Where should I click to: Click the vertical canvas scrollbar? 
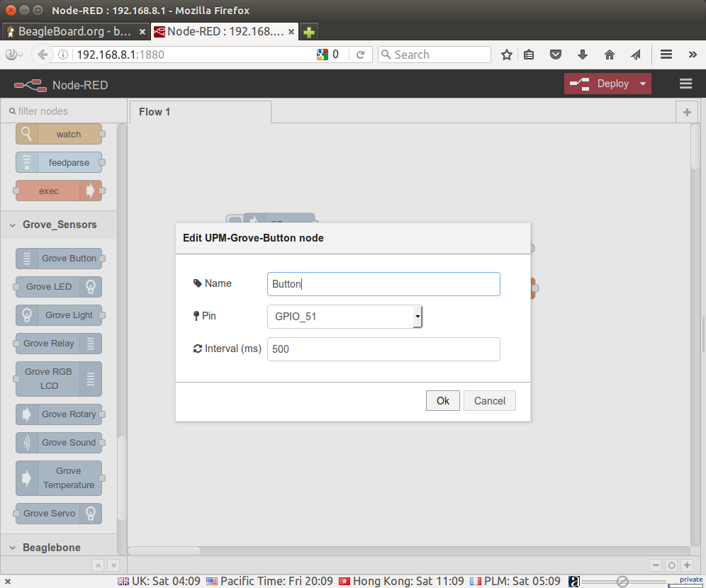point(695,146)
